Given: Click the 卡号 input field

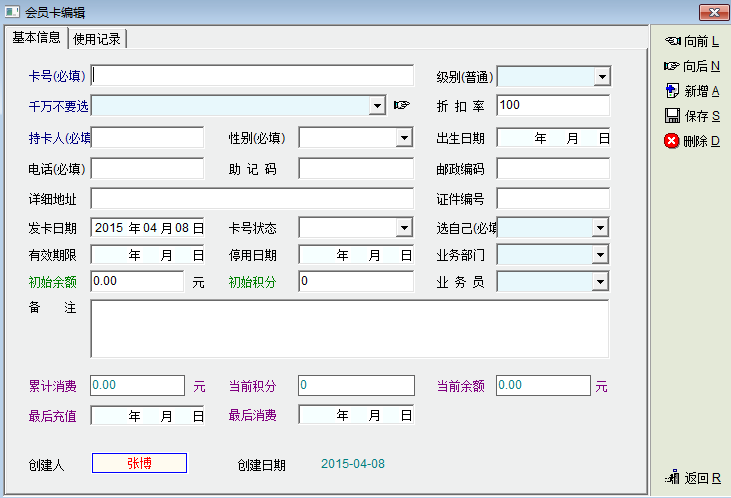Looking at the screenshot, I should pos(252,76).
